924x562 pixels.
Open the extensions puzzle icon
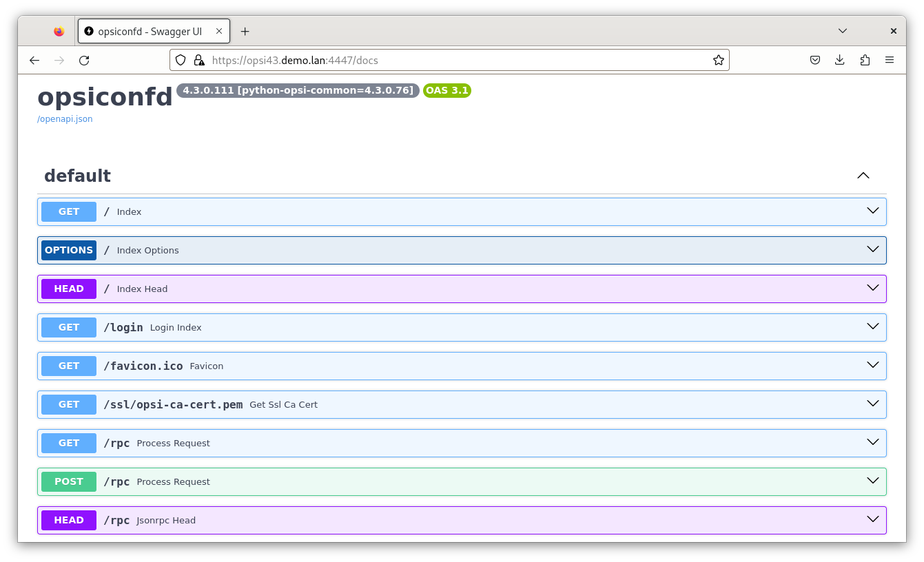point(865,60)
